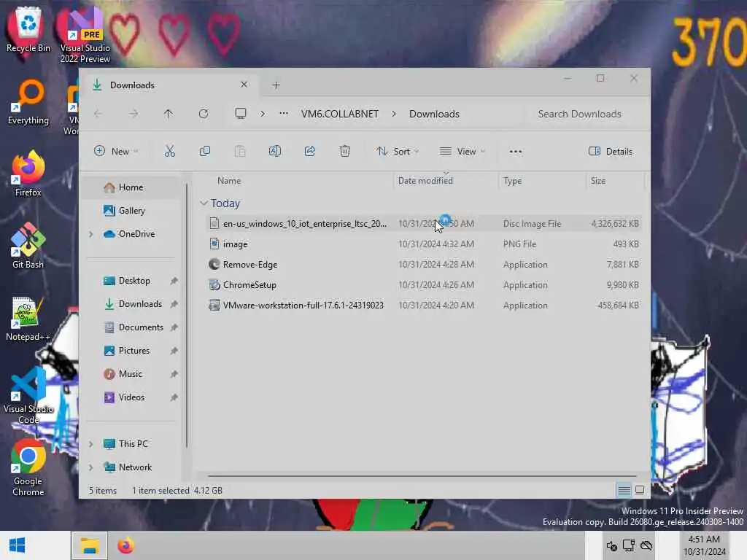Switch to details list view layout
The height and width of the screenshot is (560, 747).
point(624,490)
